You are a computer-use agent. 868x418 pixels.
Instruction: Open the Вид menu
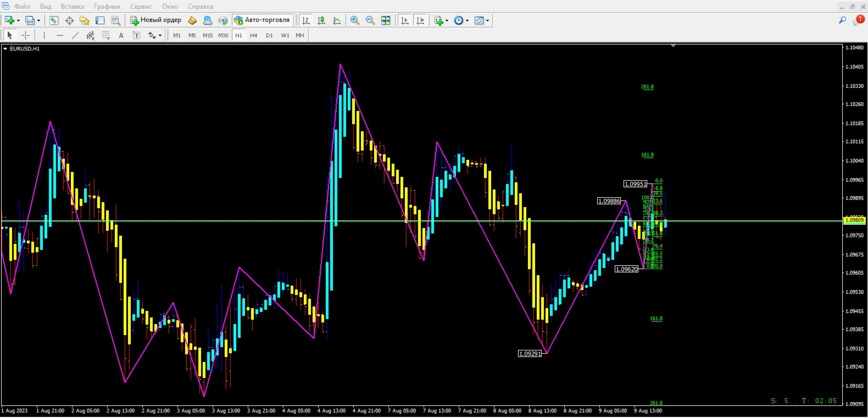[x=46, y=7]
